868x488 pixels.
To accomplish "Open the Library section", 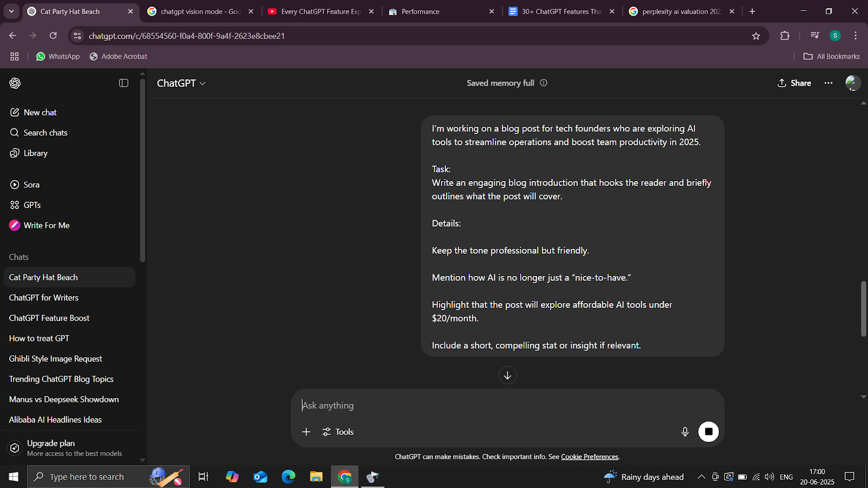I will coord(69,153).
